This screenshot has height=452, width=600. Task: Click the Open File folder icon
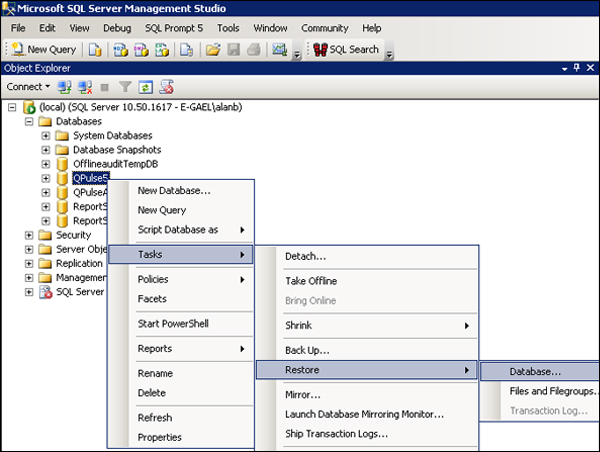point(213,49)
